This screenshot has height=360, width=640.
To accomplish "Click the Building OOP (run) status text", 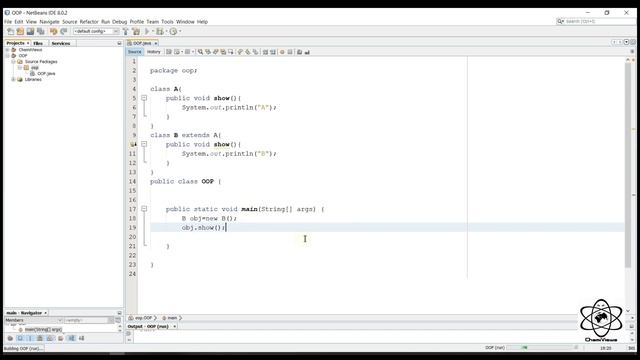I will [23, 349].
